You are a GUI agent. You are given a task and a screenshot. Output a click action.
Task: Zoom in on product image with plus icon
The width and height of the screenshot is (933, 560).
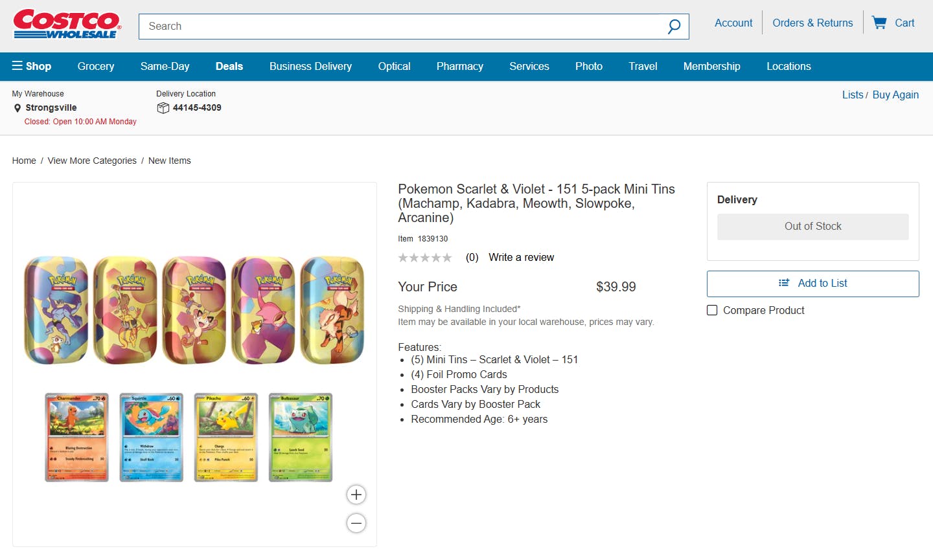coord(356,495)
